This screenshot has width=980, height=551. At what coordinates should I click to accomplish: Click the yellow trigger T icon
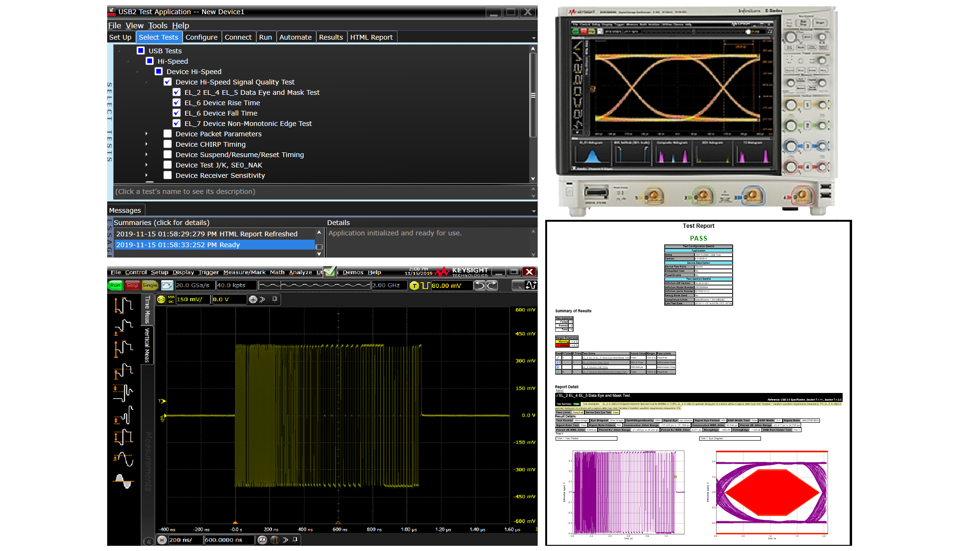pyautogui.click(x=414, y=285)
